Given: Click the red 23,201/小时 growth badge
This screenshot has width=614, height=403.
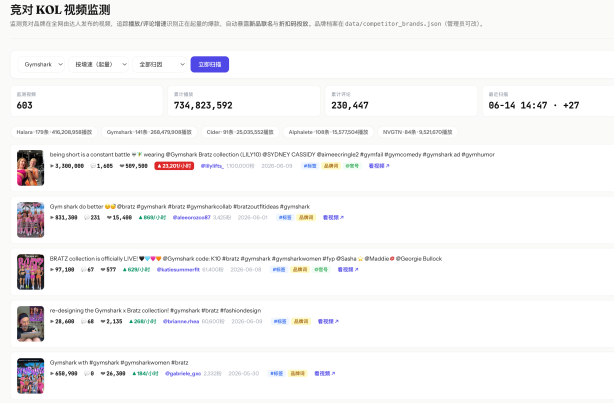Looking at the screenshot, I should [x=174, y=166].
